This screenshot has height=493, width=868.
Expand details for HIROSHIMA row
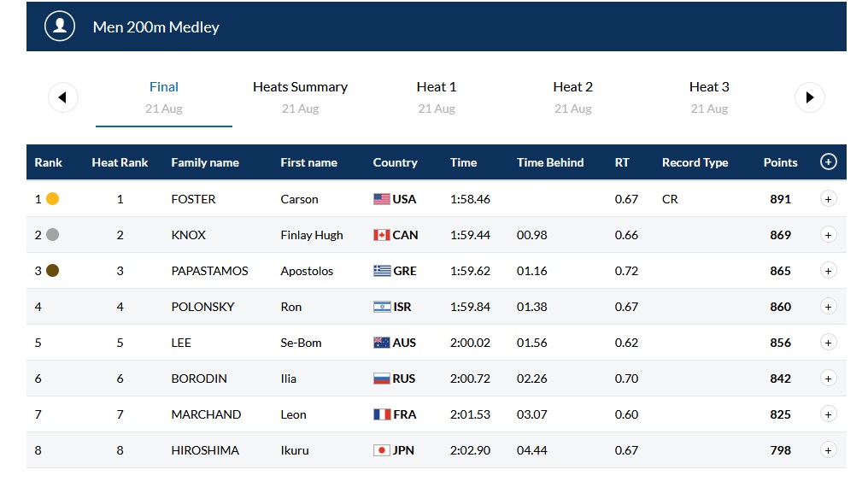pyautogui.click(x=827, y=450)
